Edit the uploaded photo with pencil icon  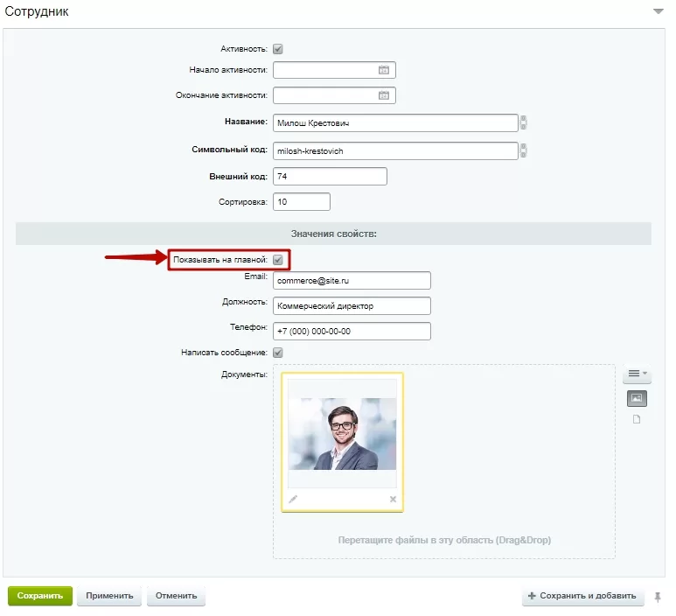tap(293, 499)
